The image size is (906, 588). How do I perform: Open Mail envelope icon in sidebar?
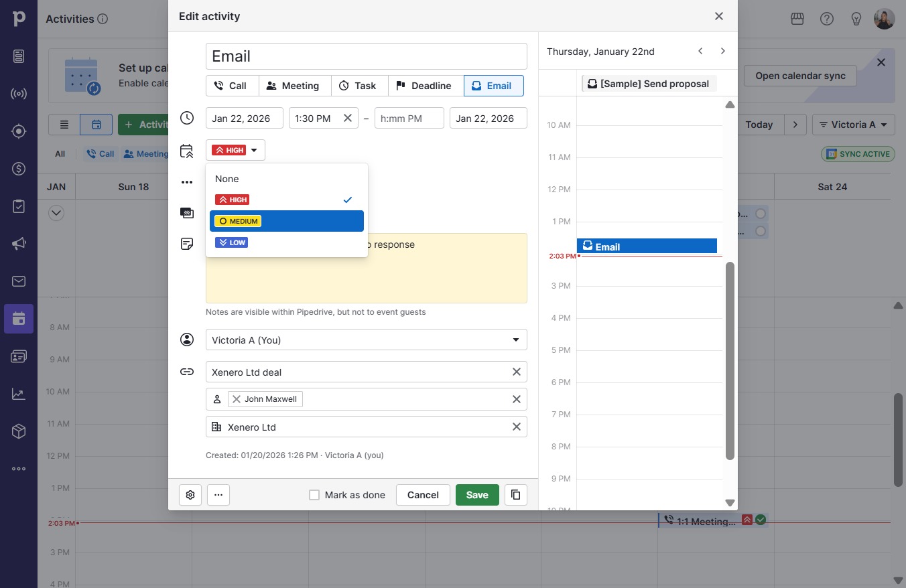pyautogui.click(x=19, y=281)
